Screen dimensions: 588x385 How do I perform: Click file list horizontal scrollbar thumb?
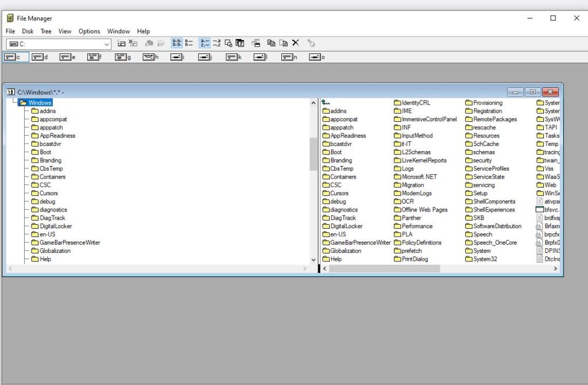pyautogui.click(x=384, y=268)
